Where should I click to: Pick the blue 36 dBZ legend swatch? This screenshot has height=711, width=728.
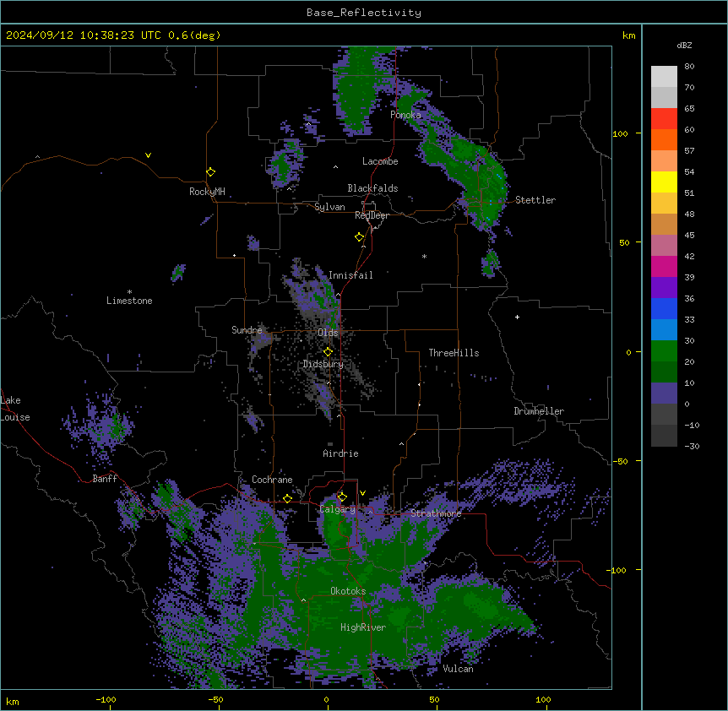(664, 308)
